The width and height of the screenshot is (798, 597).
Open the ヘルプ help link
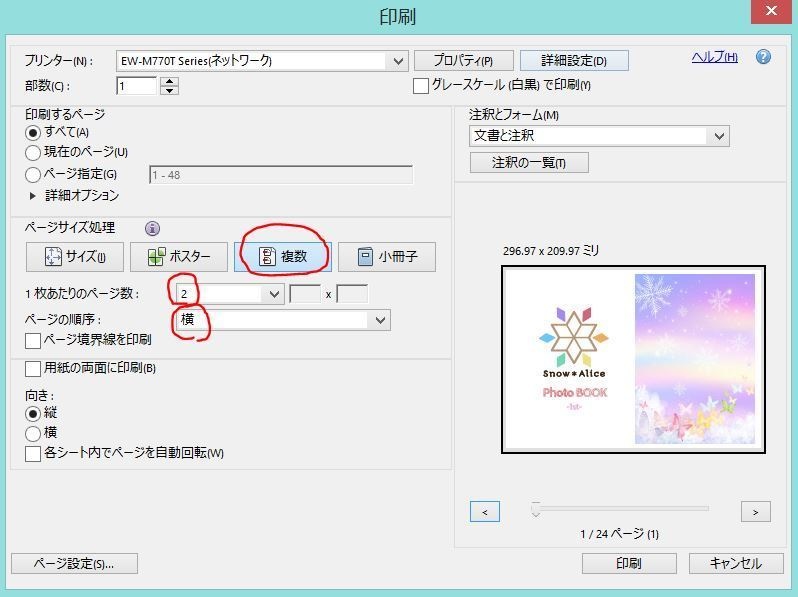pyautogui.click(x=715, y=57)
